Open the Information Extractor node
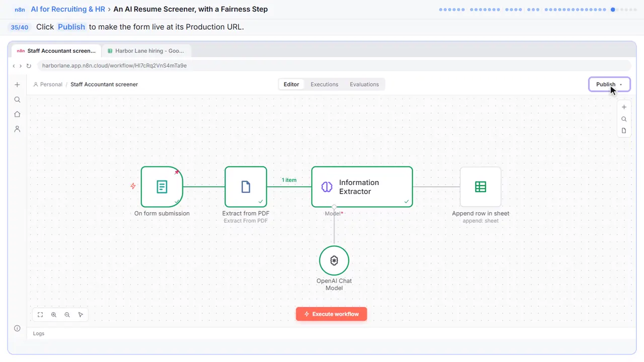This screenshot has height=362, width=644. (x=362, y=187)
